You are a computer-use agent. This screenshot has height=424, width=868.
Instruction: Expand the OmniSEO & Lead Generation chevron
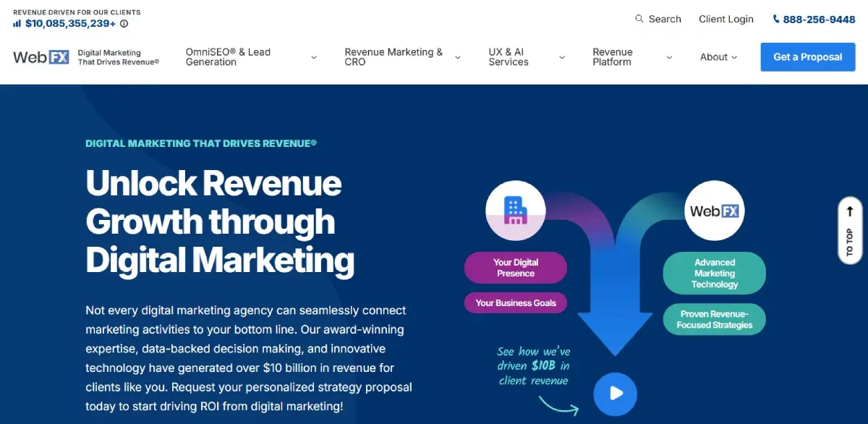click(x=314, y=57)
